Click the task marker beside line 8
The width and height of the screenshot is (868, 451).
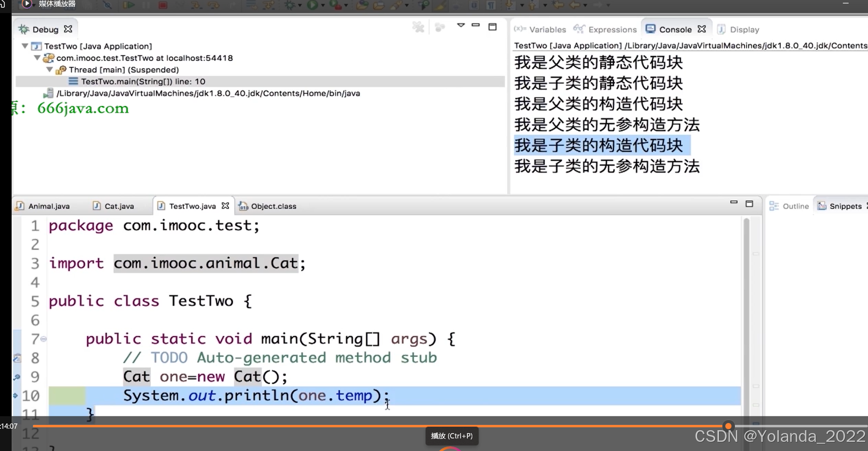coord(17,358)
